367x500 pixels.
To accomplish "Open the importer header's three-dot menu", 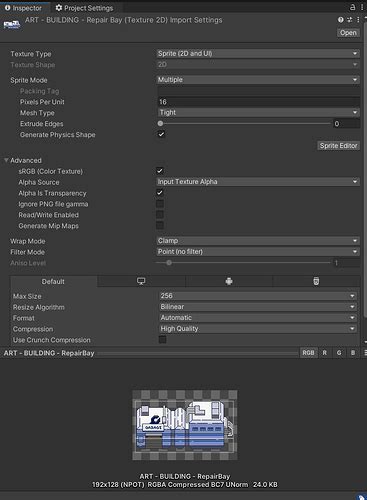I will coord(358,20).
